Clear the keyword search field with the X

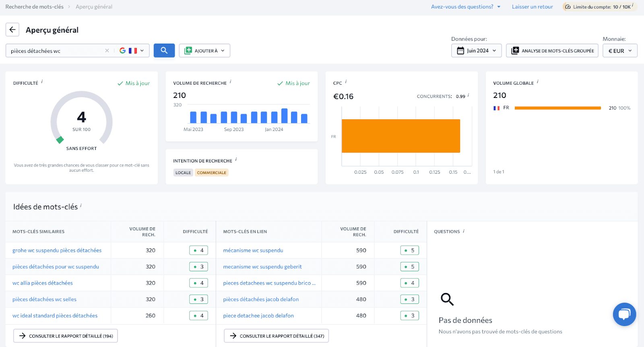click(x=107, y=51)
